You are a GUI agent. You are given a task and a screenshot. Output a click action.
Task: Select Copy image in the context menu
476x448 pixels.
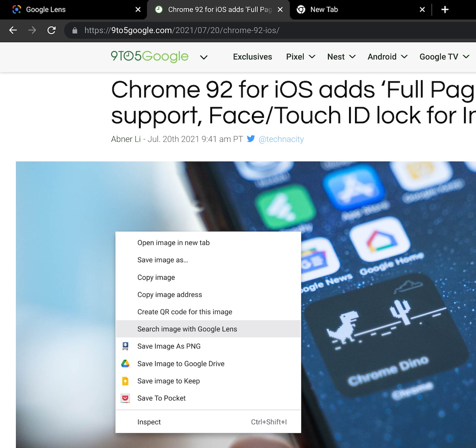[208, 277]
